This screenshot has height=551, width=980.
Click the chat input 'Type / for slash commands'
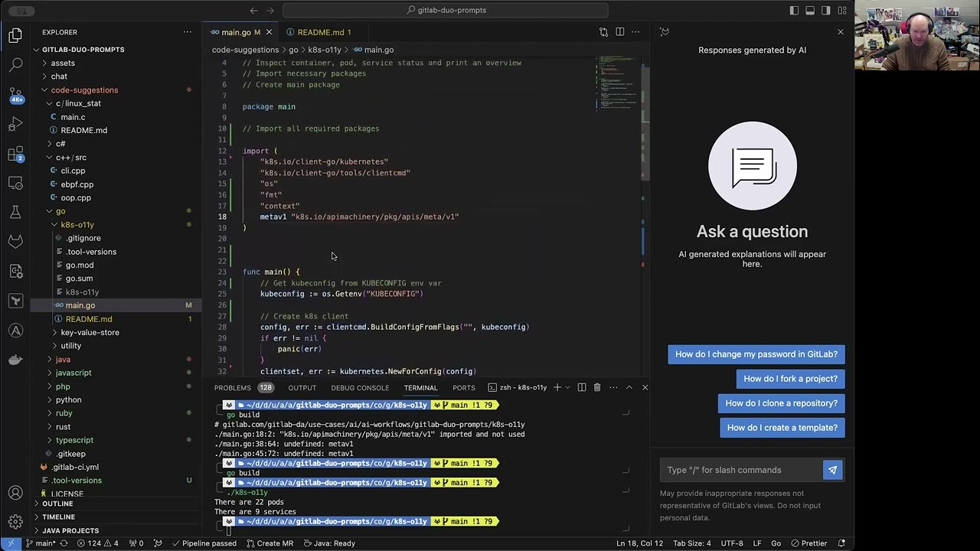[x=741, y=470]
